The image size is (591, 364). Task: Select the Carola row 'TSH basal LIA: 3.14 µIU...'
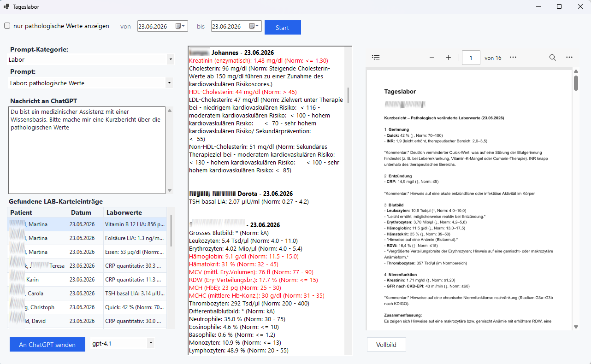pos(87,294)
